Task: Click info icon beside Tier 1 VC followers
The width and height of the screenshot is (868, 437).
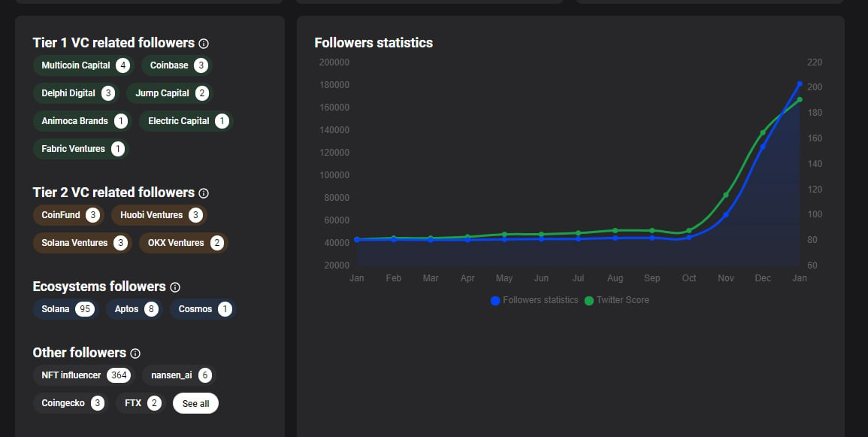Action: tap(204, 43)
